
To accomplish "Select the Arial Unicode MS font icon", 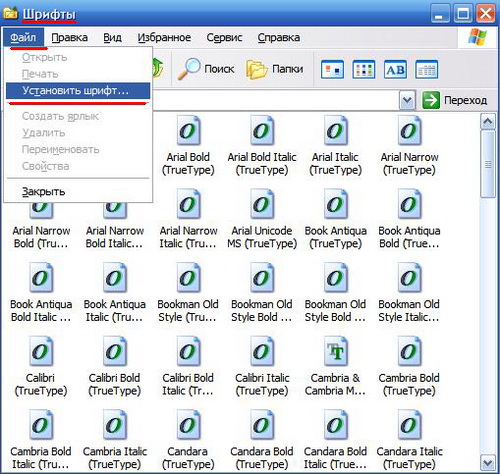I will point(262,204).
